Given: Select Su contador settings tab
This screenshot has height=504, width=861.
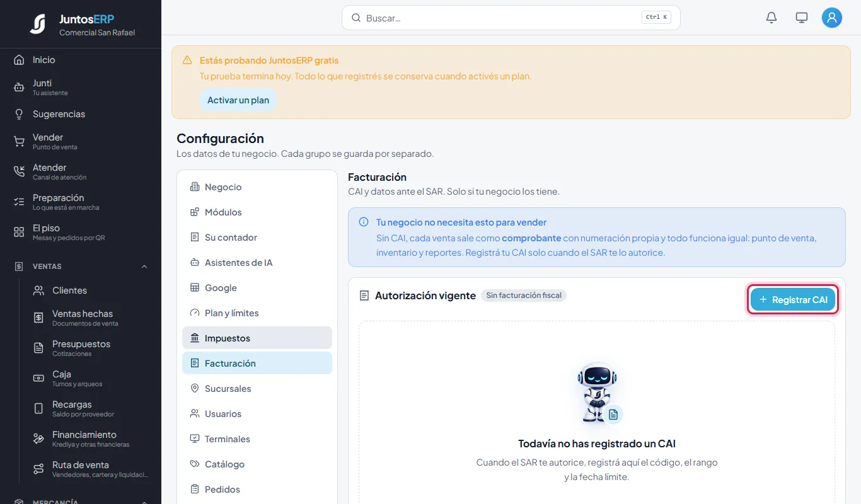Looking at the screenshot, I should [257, 238].
